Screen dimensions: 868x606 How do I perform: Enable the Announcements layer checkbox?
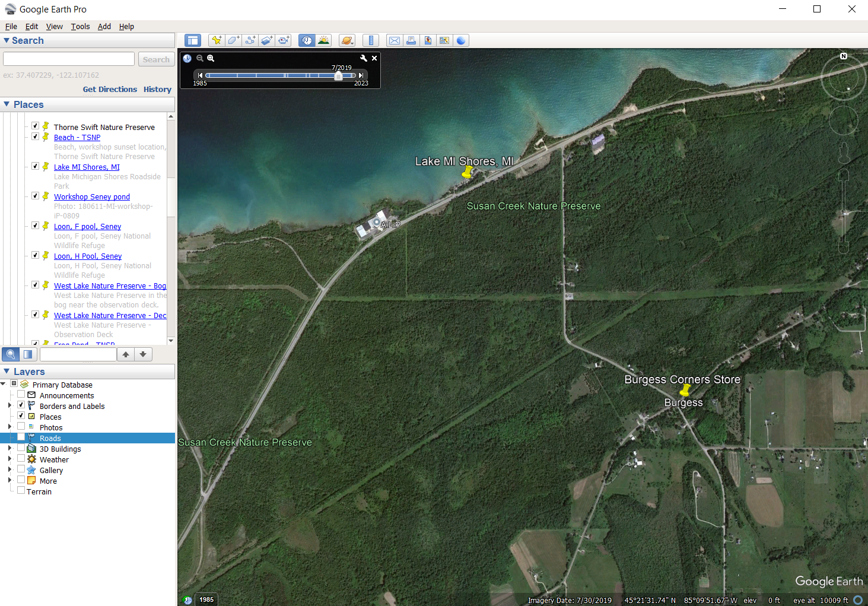point(21,394)
